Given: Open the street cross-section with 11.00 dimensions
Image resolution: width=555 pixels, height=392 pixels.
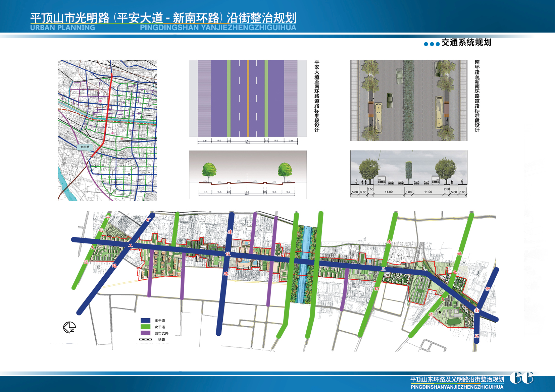Looking at the screenshot, I should click(409, 174).
